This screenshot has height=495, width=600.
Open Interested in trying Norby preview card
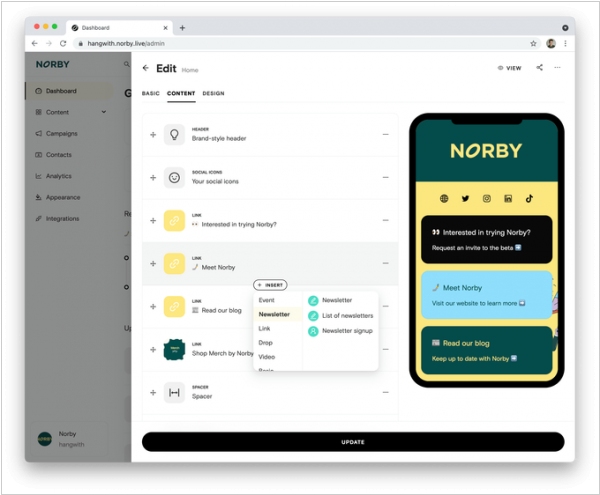pyautogui.click(x=486, y=239)
